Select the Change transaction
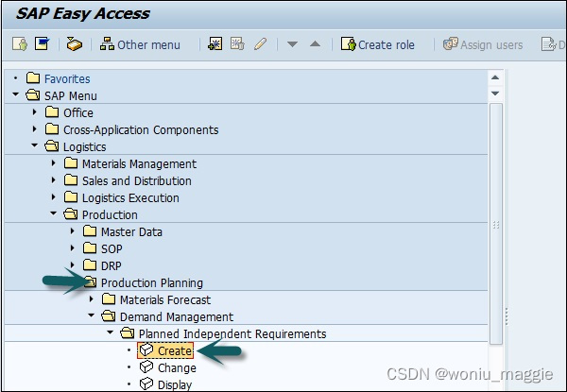This screenshot has width=567, height=392. [168, 367]
